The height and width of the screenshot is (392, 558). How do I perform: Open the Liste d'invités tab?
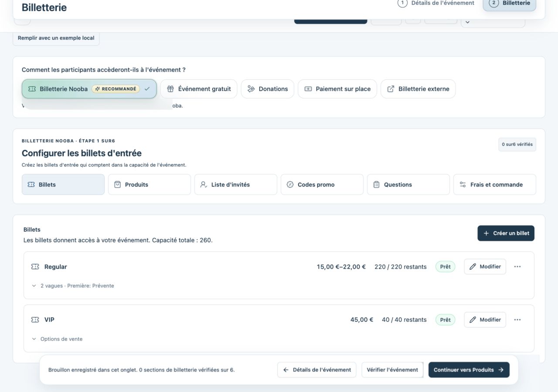pyautogui.click(x=236, y=185)
